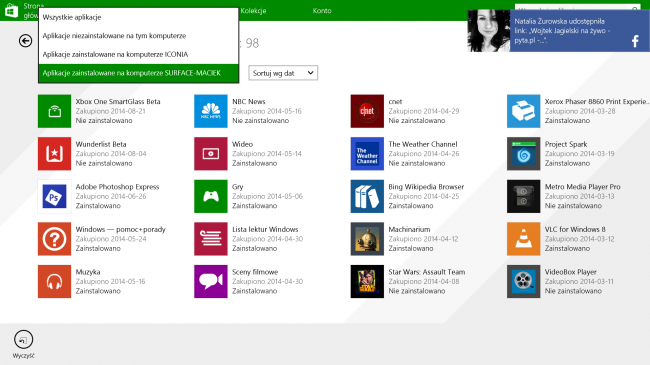Select the Sceny filmowe camera icon

(x=211, y=282)
